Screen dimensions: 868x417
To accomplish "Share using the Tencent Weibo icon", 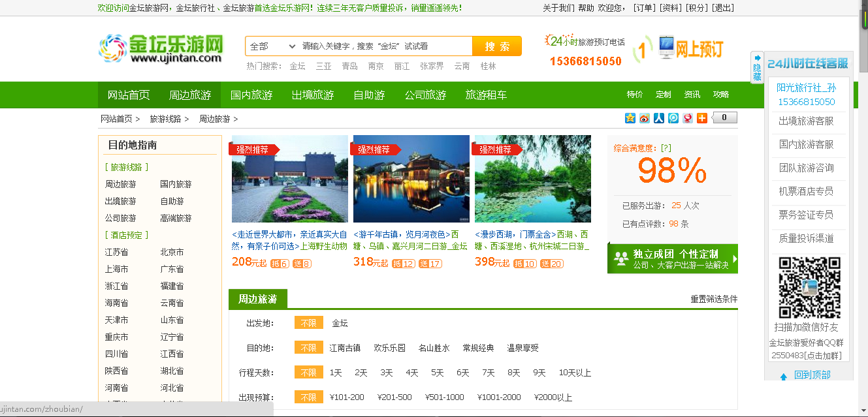I will [673, 118].
